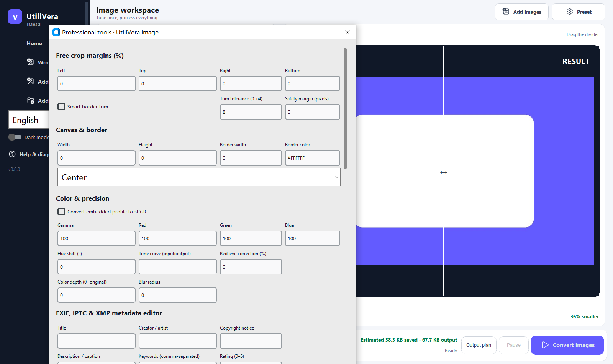
Task: Click the 'Drag the divider' hint text
Action: point(583,34)
